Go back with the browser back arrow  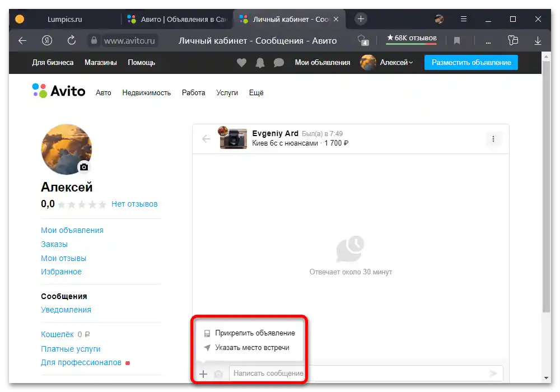(x=22, y=41)
